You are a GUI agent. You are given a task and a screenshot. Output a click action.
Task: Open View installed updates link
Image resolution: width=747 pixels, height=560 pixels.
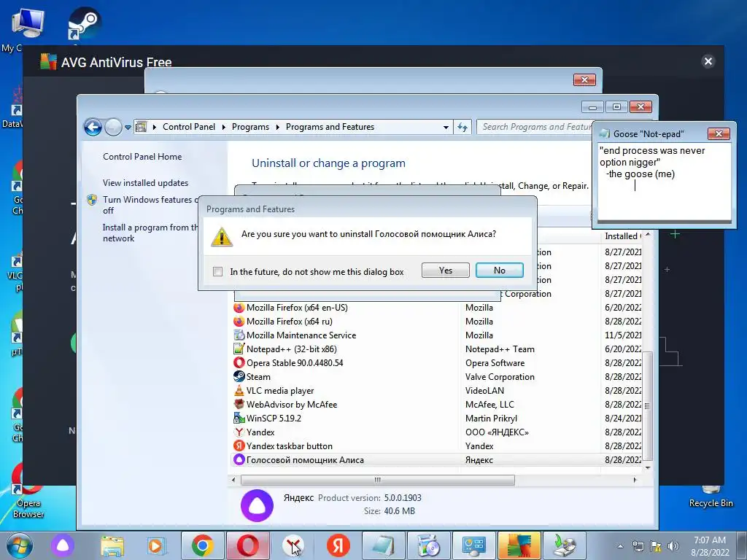pos(145,183)
